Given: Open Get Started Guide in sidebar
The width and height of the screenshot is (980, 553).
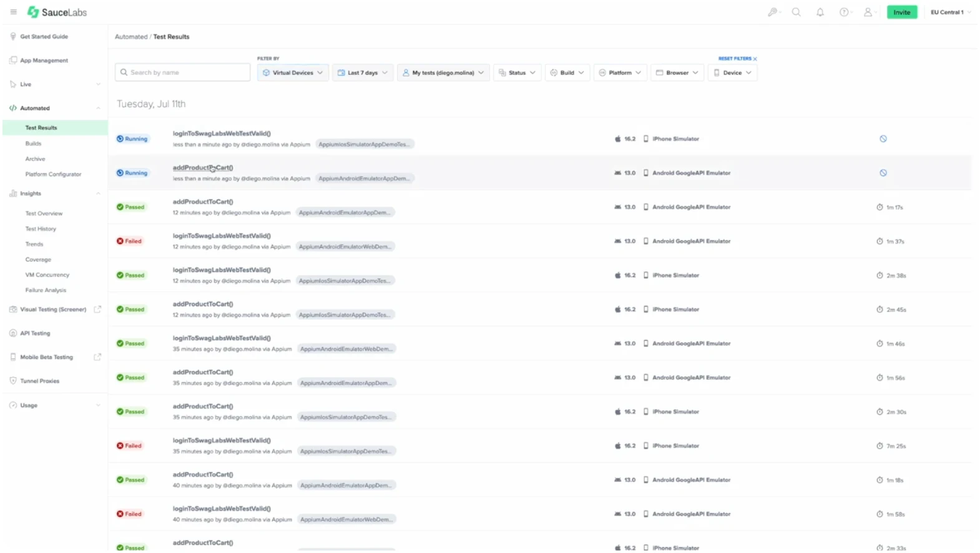Looking at the screenshot, I should point(44,37).
